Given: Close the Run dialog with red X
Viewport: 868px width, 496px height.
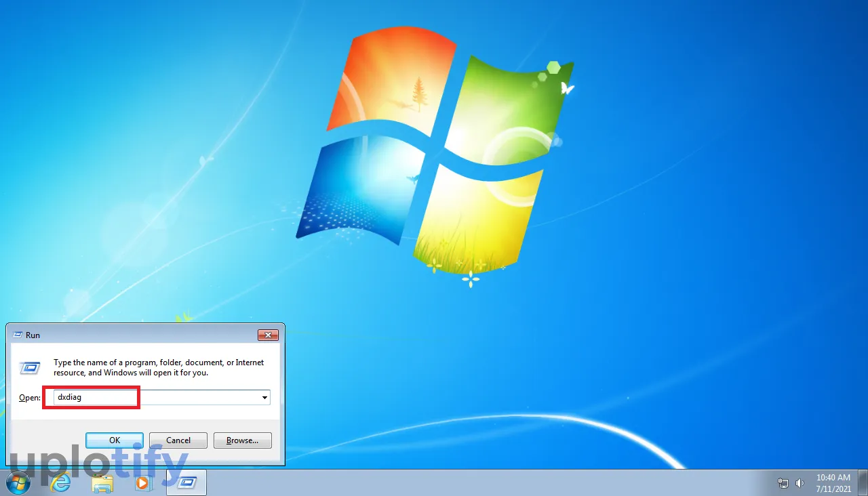Looking at the screenshot, I should click(269, 335).
